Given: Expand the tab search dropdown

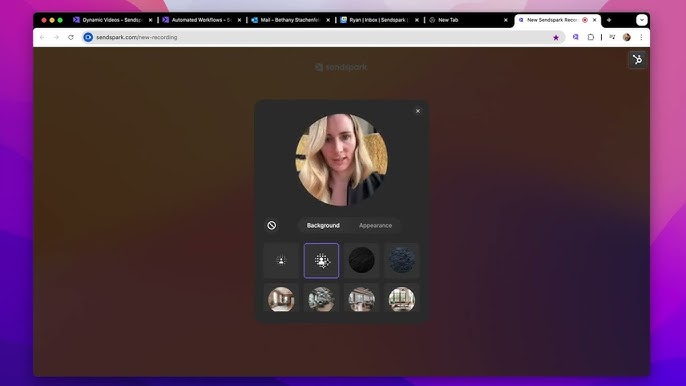Looking at the screenshot, I should 642,20.
